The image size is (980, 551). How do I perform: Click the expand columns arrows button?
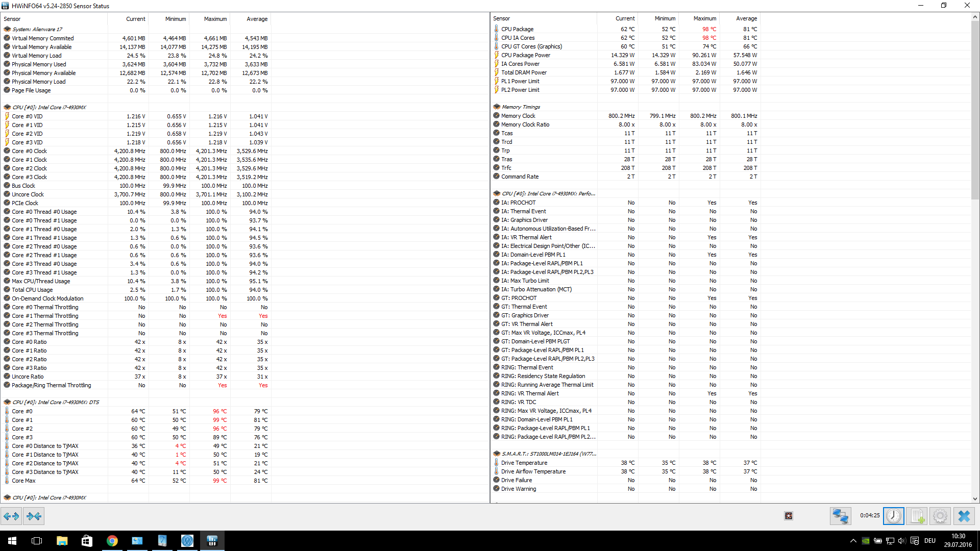11,516
